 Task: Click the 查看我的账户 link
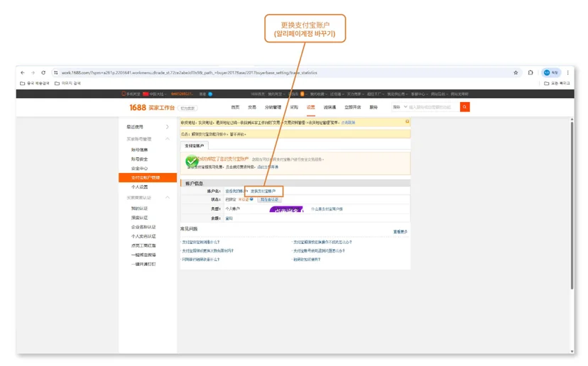pos(235,191)
